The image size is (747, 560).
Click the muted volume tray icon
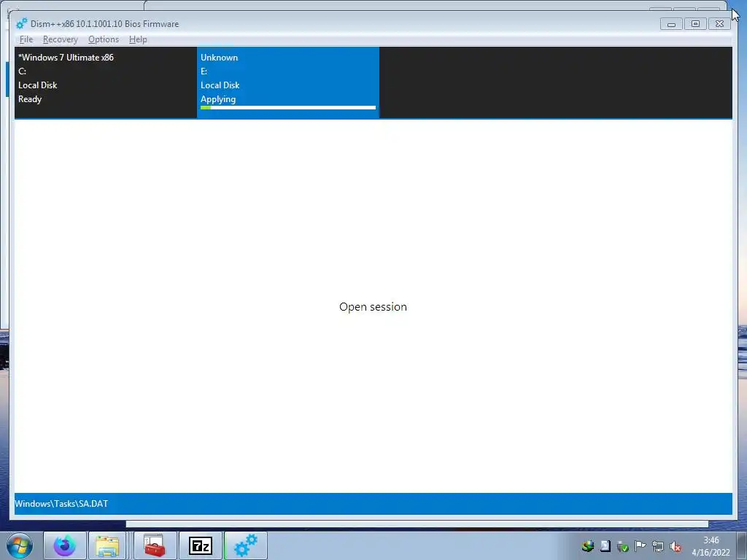[676, 546]
